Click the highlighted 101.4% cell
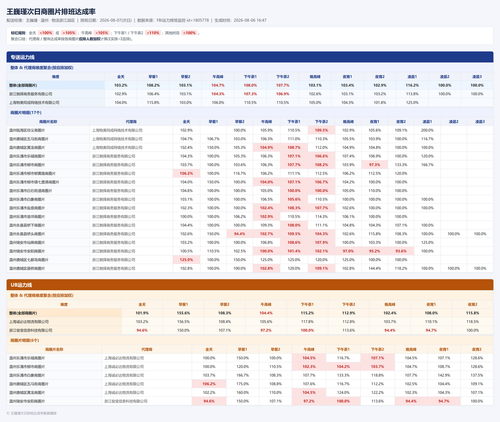The image size is (500, 422). tap(294, 251)
